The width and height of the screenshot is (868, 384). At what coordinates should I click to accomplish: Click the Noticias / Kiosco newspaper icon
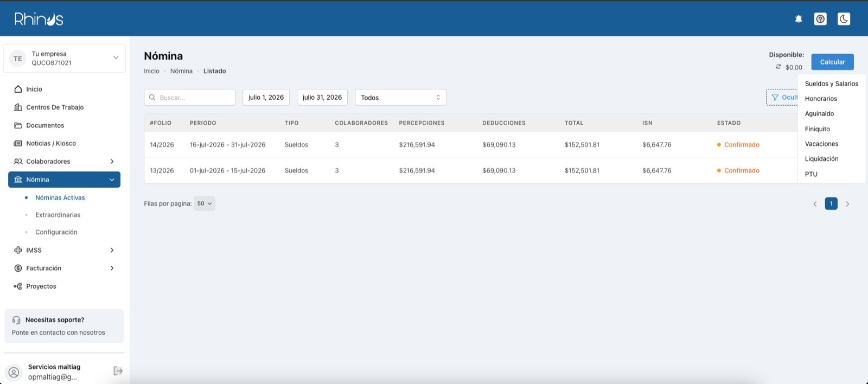pyautogui.click(x=18, y=143)
